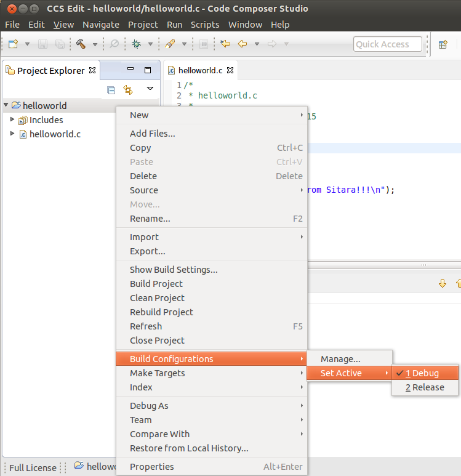Select the helloworld.c editor tab
The image size is (461, 476).
(x=200, y=70)
